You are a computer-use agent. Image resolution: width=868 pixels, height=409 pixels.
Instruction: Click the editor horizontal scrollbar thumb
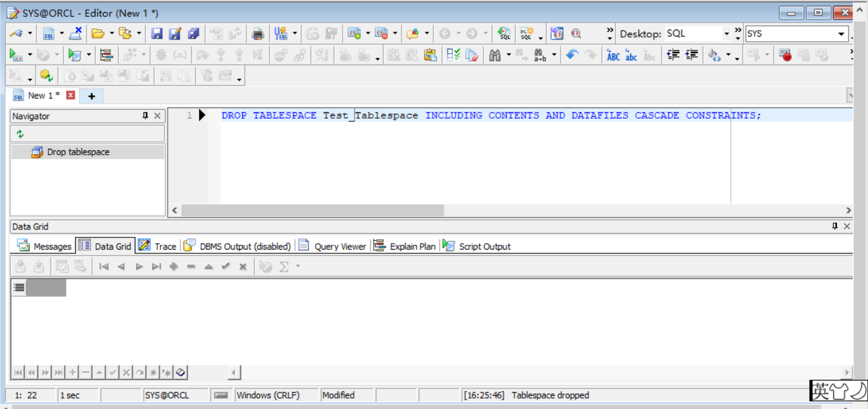click(x=312, y=210)
